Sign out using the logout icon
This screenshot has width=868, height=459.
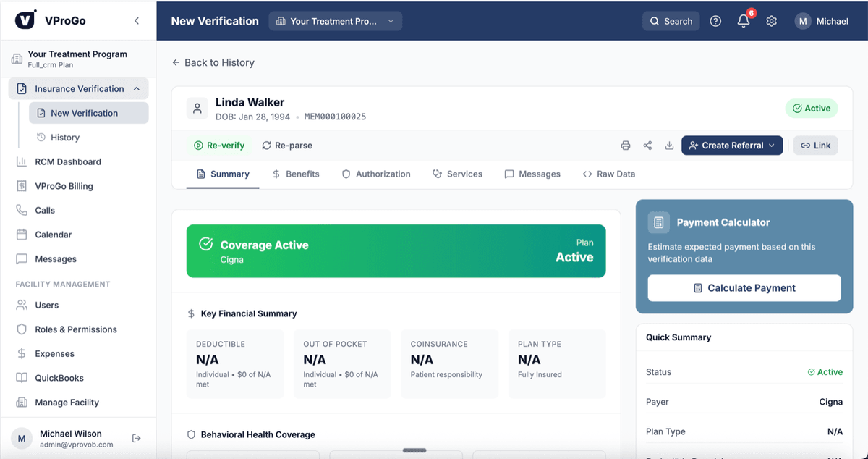pos(136,437)
